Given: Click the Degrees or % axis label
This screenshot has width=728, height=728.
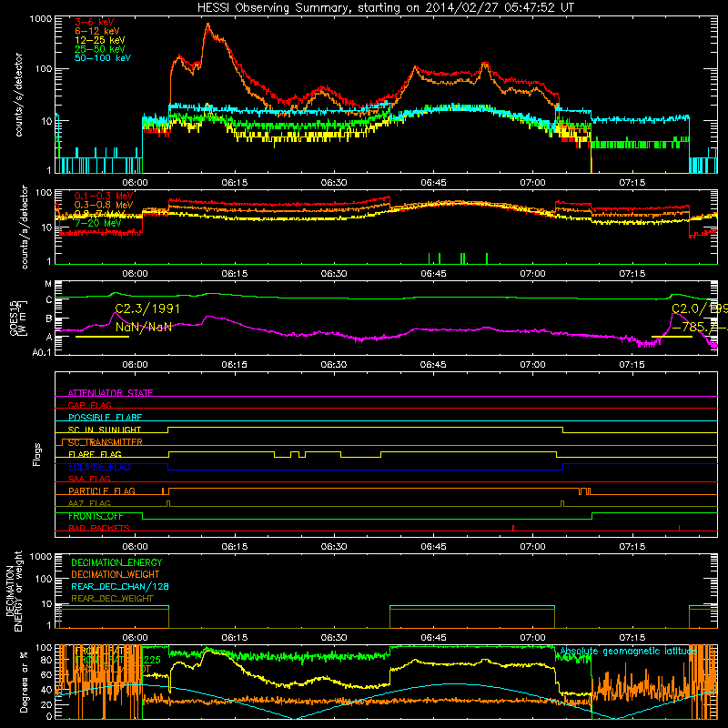Looking at the screenshot, I should (24, 682).
